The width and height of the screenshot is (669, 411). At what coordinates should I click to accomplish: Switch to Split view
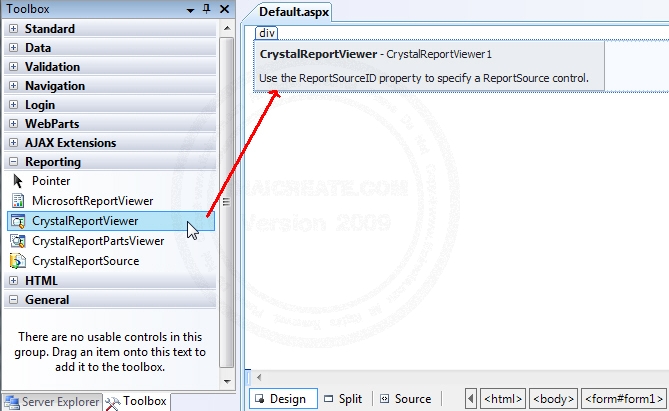click(343, 399)
